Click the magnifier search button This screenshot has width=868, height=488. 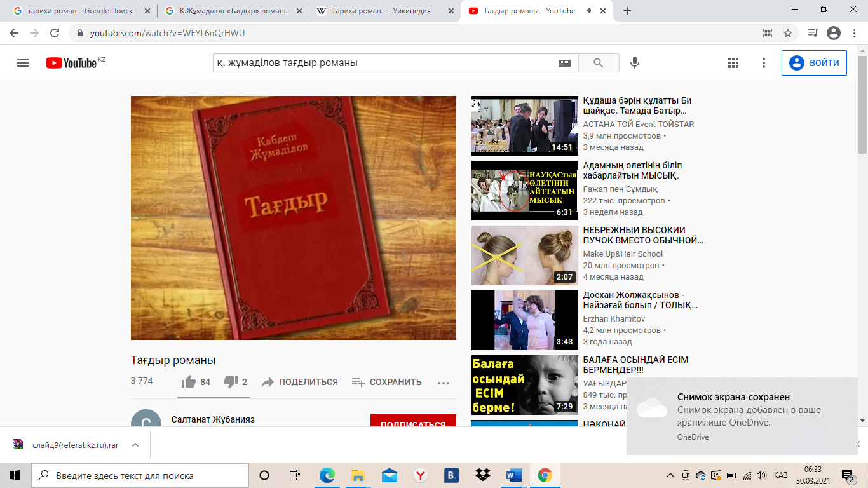point(599,63)
